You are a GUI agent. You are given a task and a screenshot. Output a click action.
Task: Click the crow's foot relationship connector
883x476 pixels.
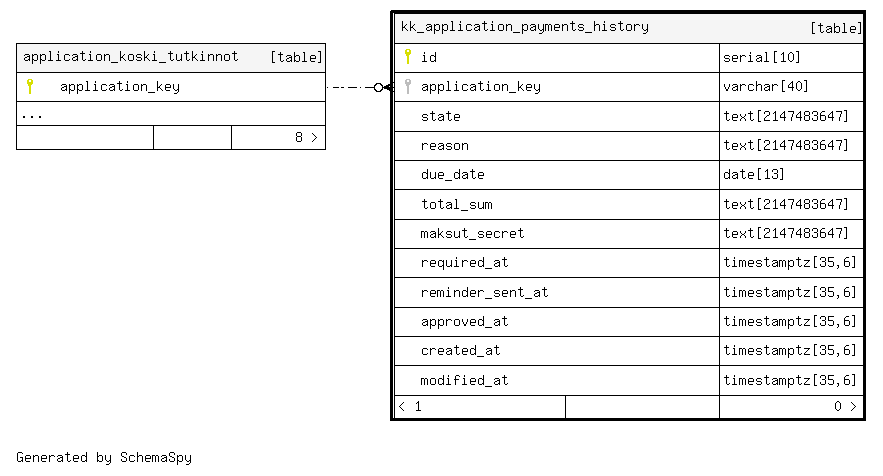click(x=384, y=87)
